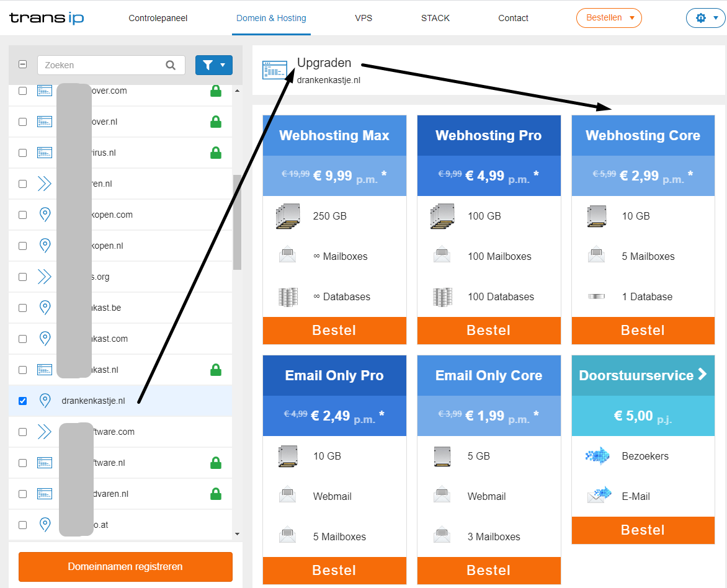
Task: Uncheck the drankenkastje.nl checkbox
Action: pyautogui.click(x=23, y=401)
